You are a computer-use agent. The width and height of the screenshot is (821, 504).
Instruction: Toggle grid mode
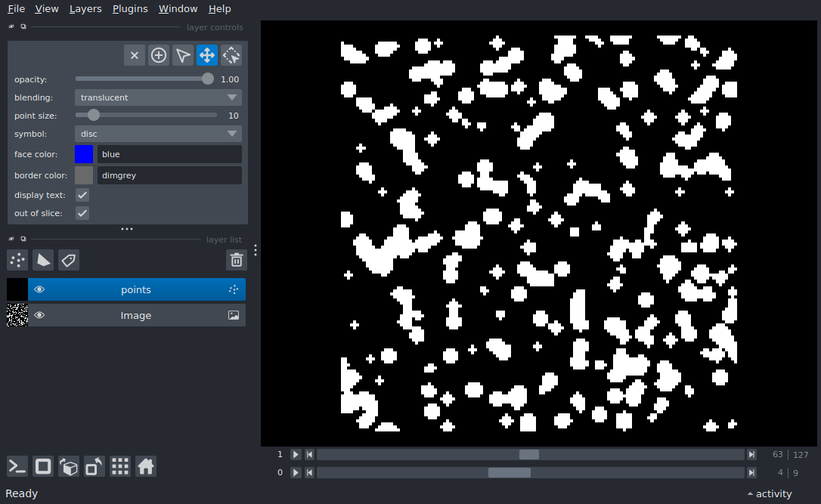tap(120, 466)
